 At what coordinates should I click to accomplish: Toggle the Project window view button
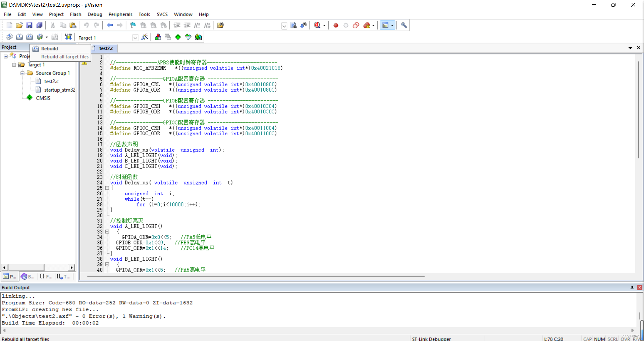point(385,25)
